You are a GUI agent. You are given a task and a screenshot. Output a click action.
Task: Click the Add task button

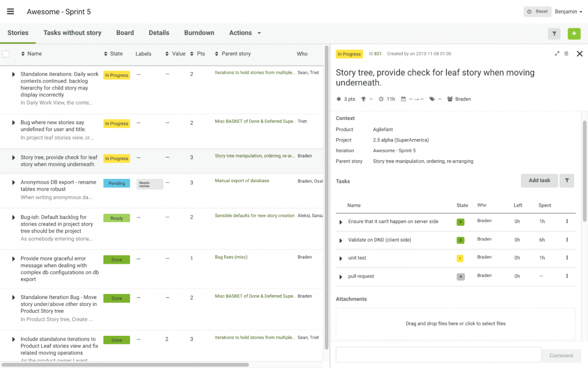click(x=539, y=181)
